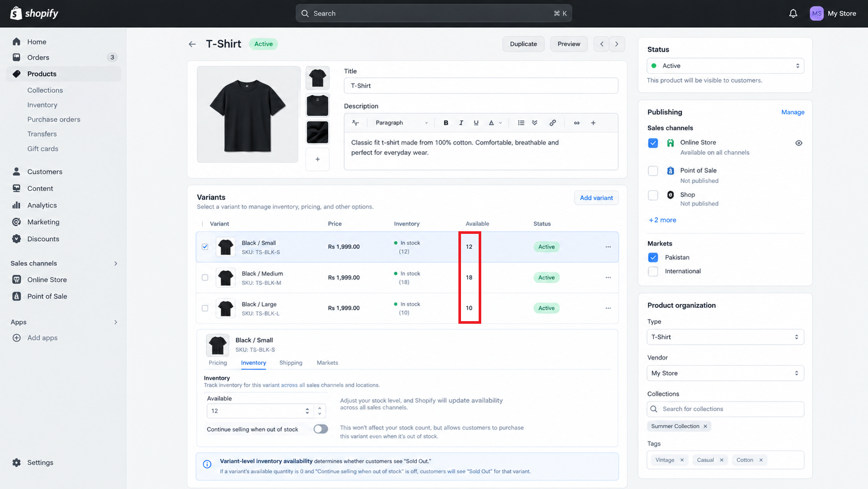Go back using the arrow beside T-Shirt

(192, 44)
